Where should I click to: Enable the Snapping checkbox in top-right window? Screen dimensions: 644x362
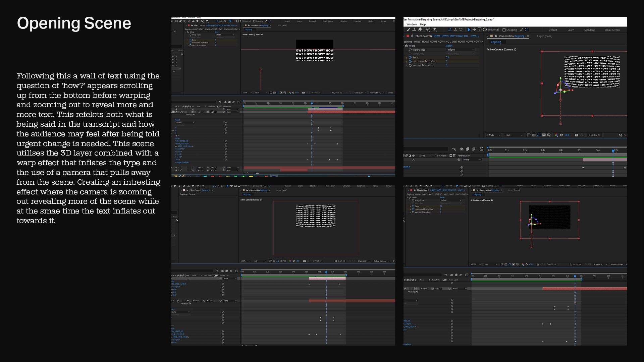[504, 30]
